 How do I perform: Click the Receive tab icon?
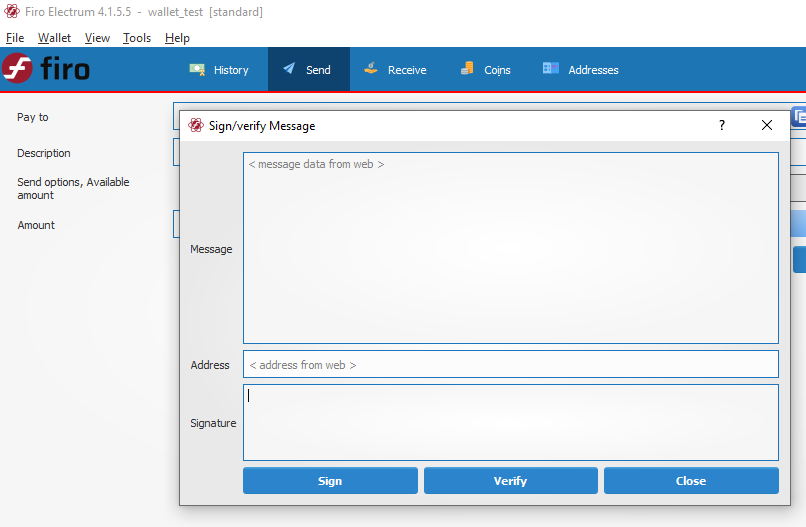[371, 70]
